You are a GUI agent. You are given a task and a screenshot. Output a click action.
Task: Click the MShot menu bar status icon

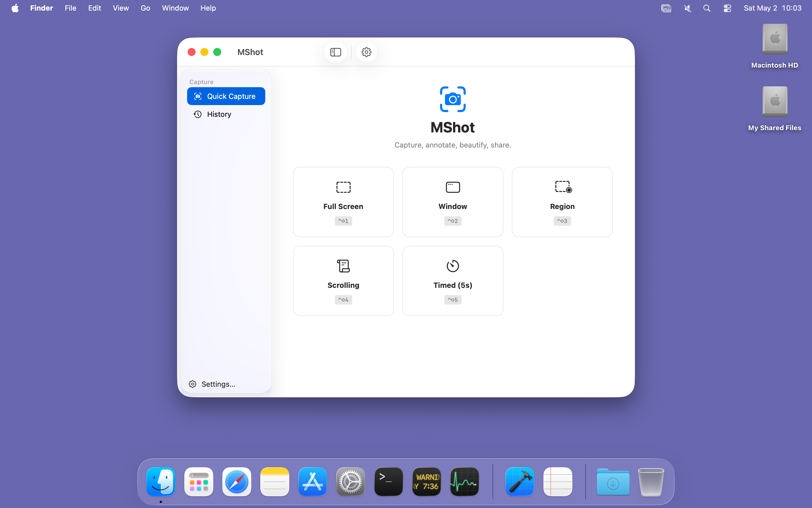pos(666,8)
